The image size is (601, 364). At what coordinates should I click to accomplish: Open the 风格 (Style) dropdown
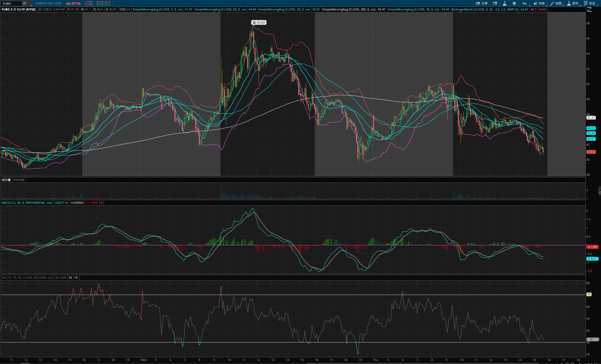pyautogui.click(x=539, y=4)
